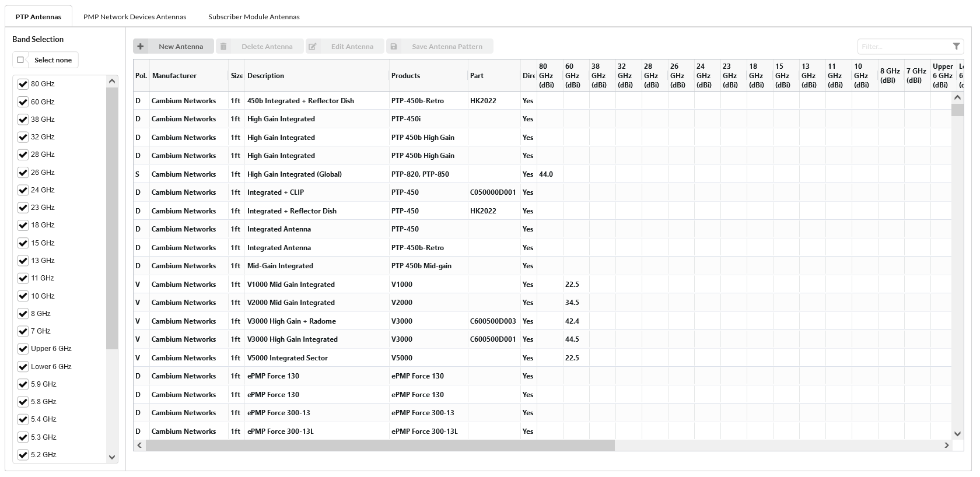Image resolution: width=980 pixels, height=477 pixels.
Task: Click the C600500D003 part cell
Action: [x=494, y=321]
